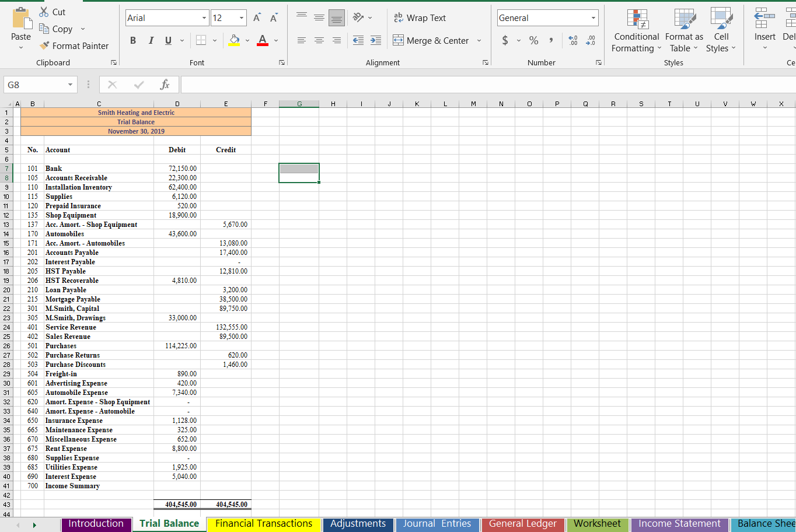The width and height of the screenshot is (796, 532).
Task: Toggle Merge & Center
Action: (x=431, y=40)
